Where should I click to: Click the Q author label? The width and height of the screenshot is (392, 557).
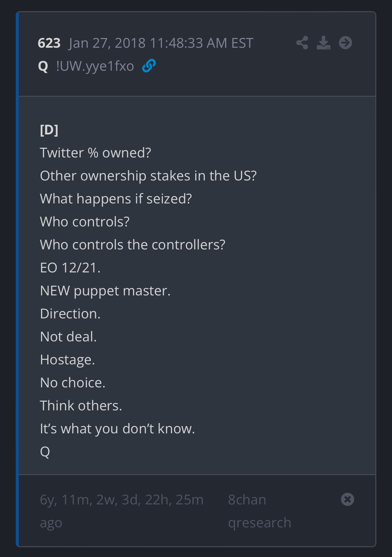coord(43,66)
